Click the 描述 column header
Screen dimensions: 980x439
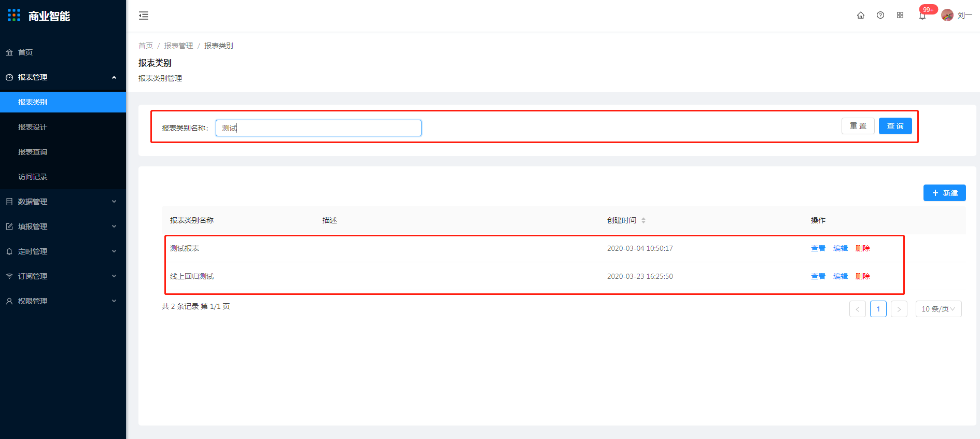(330, 220)
